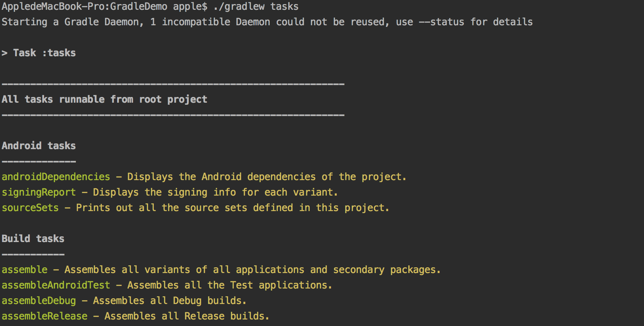
Task: Click the "Assembles all Debug builds" description
Action: click(x=169, y=301)
